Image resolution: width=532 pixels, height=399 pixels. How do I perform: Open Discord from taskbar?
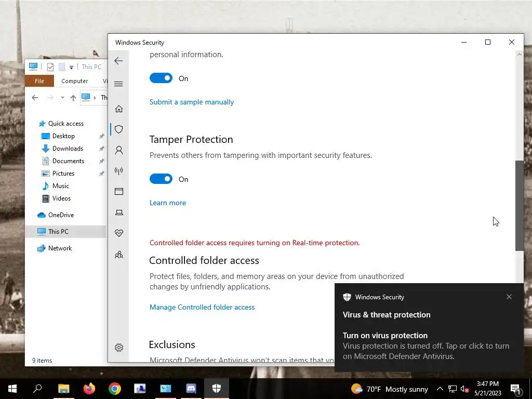191,389
